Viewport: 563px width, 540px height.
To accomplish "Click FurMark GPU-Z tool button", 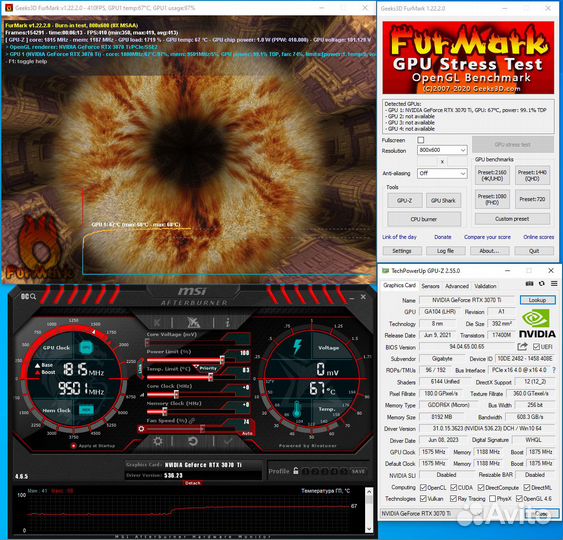I will (x=405, y=200).
